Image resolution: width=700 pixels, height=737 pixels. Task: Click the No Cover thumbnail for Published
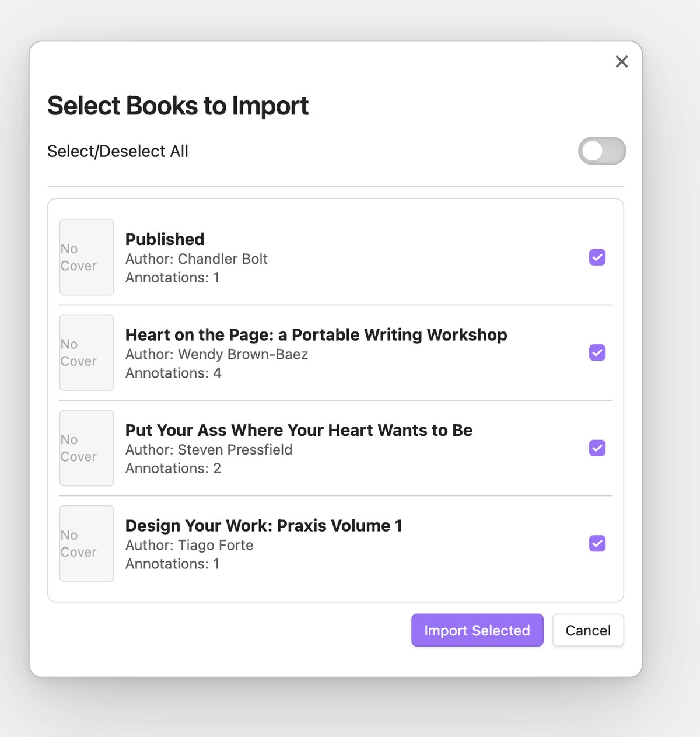(x=86, y=257)
